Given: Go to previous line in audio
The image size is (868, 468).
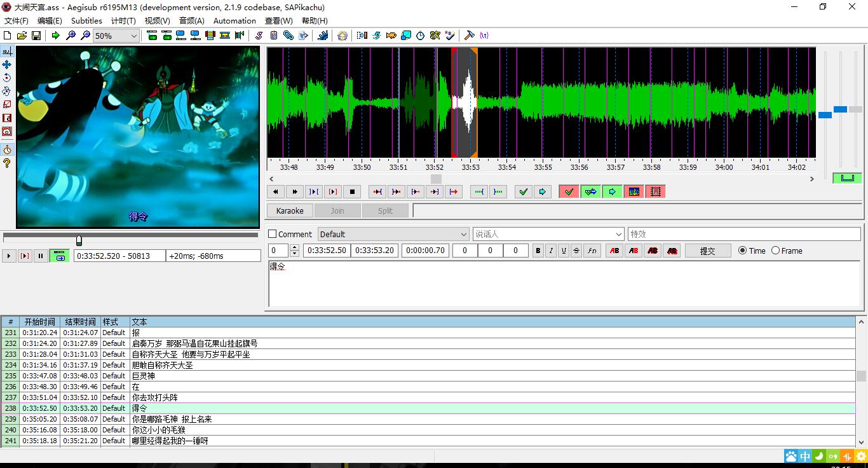Looking at the screenshot, I should click(x=276, y=191).
